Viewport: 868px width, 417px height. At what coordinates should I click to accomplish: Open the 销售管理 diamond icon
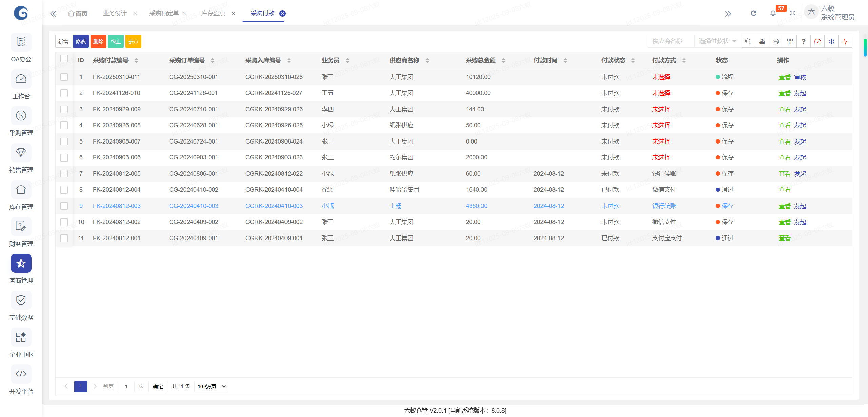click(21, 153)
